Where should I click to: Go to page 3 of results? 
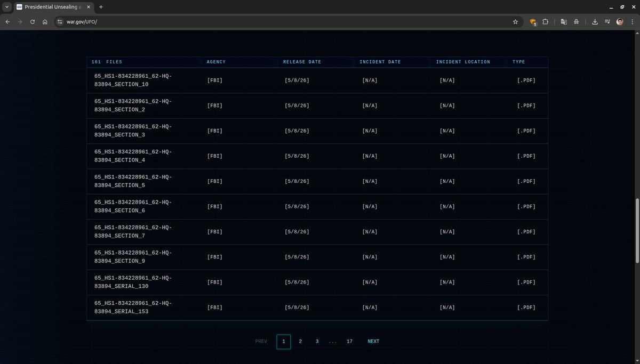317,342
